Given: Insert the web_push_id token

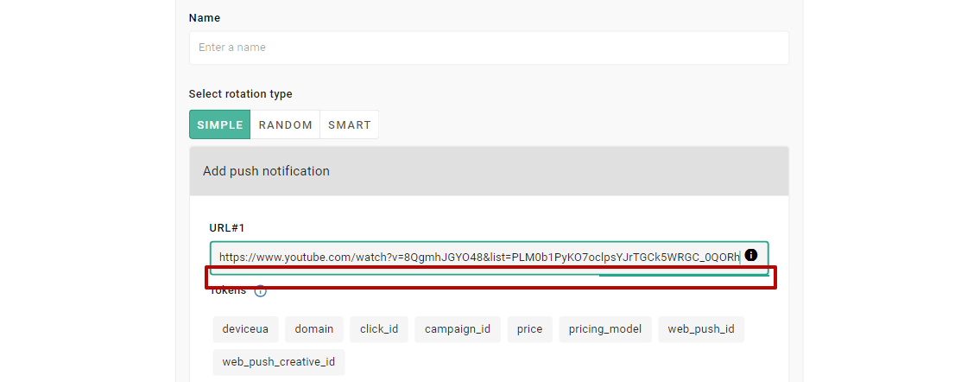Looking at the screenshot, I should (x=701, y=329).
